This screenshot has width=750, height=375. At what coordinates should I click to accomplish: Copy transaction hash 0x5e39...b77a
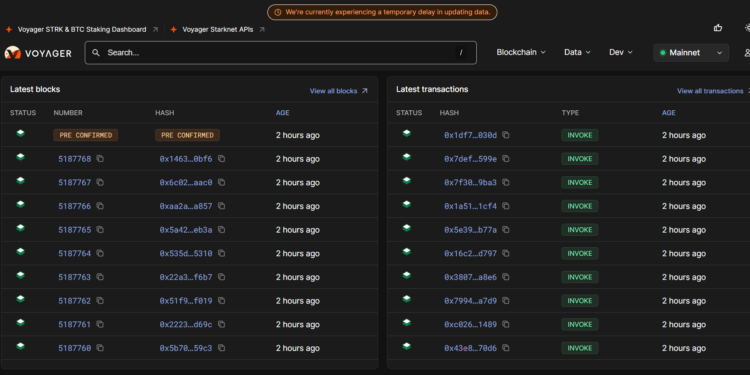click(506, 230)
